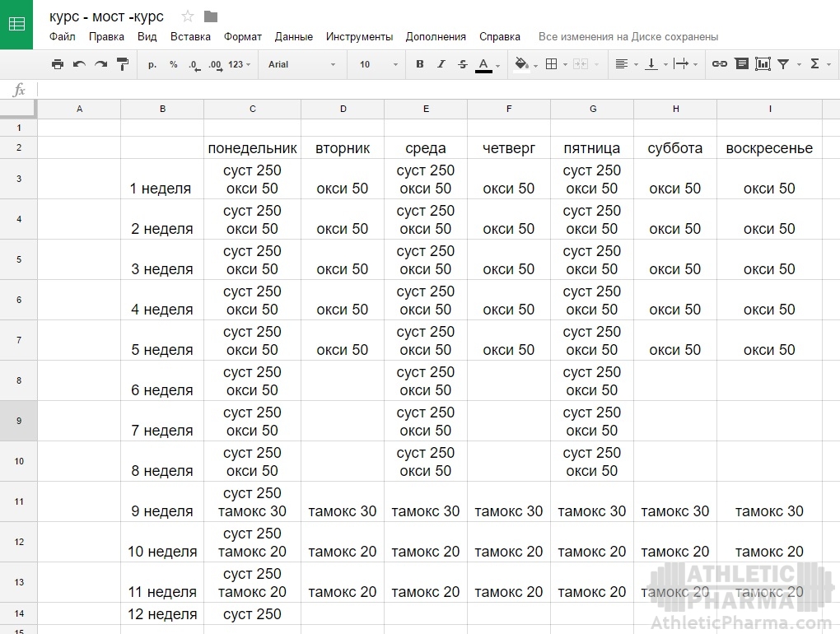
Task: Undo the last action
Action: click(x=79, y=64)
